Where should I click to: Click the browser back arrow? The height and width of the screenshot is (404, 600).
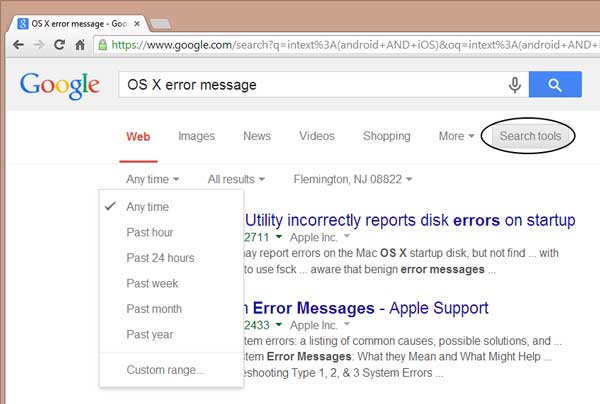18,45
